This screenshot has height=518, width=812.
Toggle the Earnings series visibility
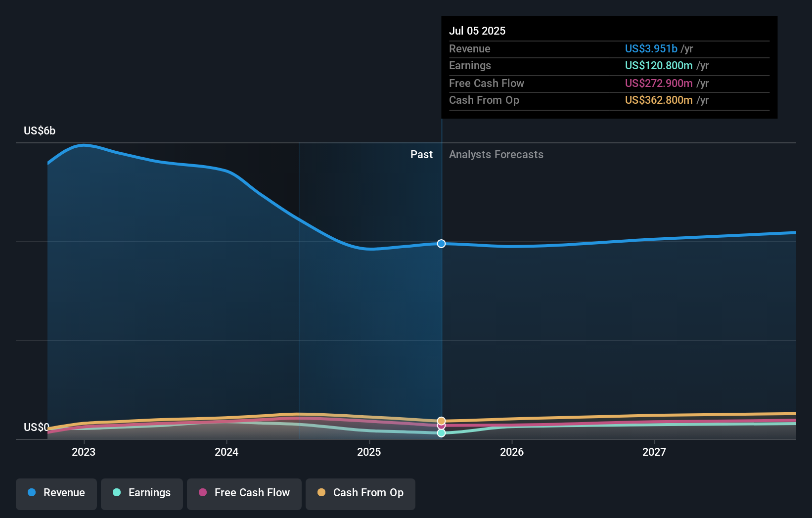[142, 493]
